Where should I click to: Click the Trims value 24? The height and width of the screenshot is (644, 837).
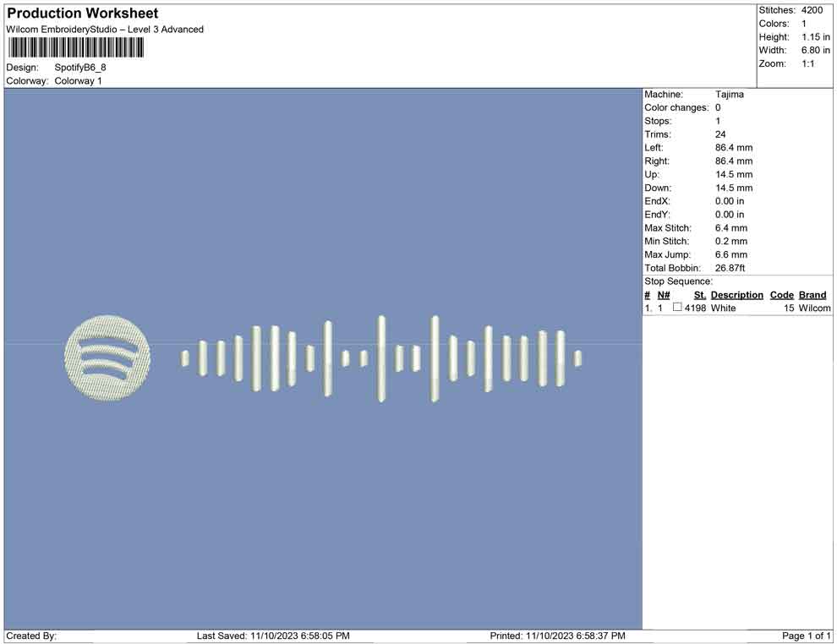tap(720, 134)
